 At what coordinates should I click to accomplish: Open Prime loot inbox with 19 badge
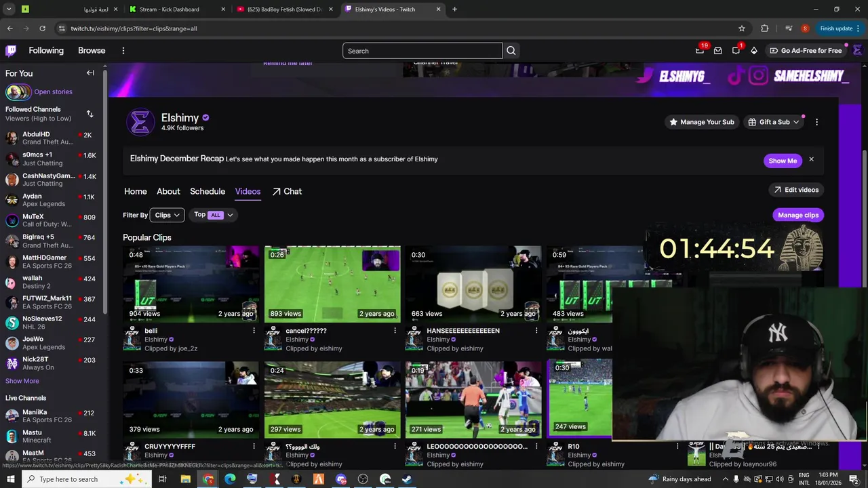pyautogui.click(x=700, y=51)
